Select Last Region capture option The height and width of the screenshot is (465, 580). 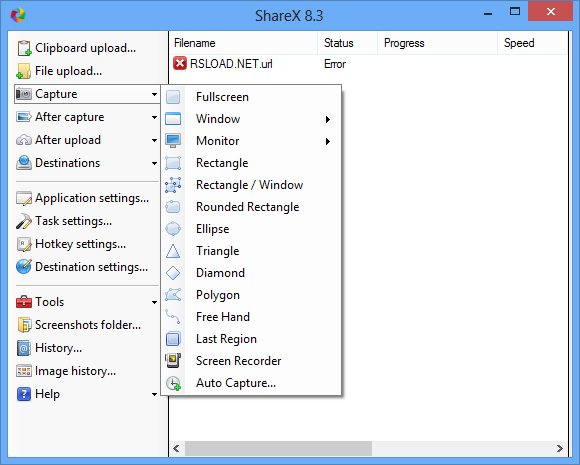tap(251, 338)
